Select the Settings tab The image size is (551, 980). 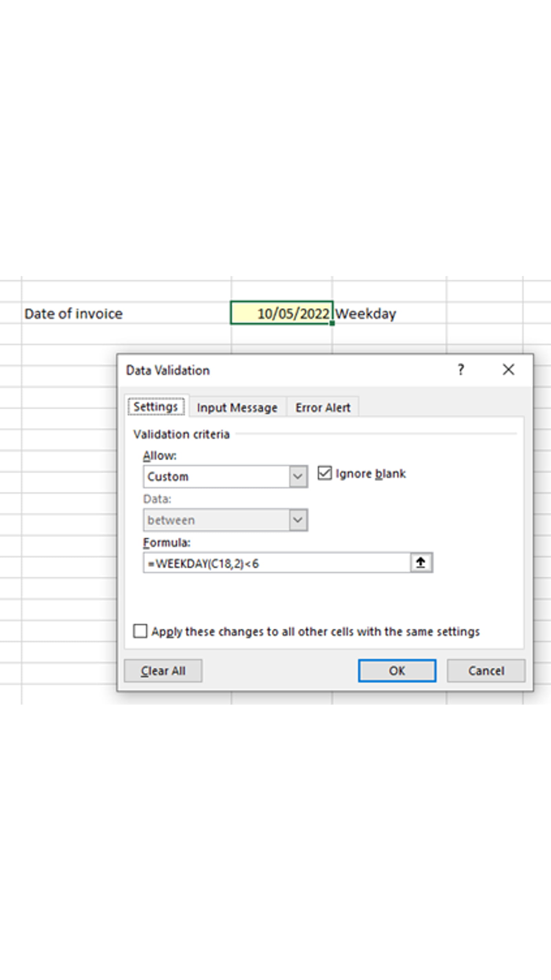[156, 406]
